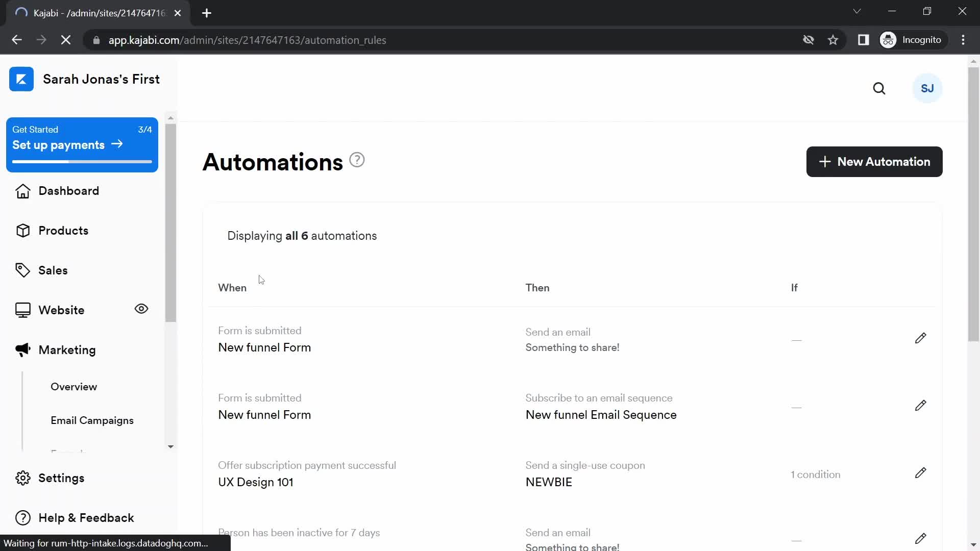Screen dimensions: 980x551
Task: Scroll down the left sidebar
Action: pyautogui.click(x=171, y=445)
